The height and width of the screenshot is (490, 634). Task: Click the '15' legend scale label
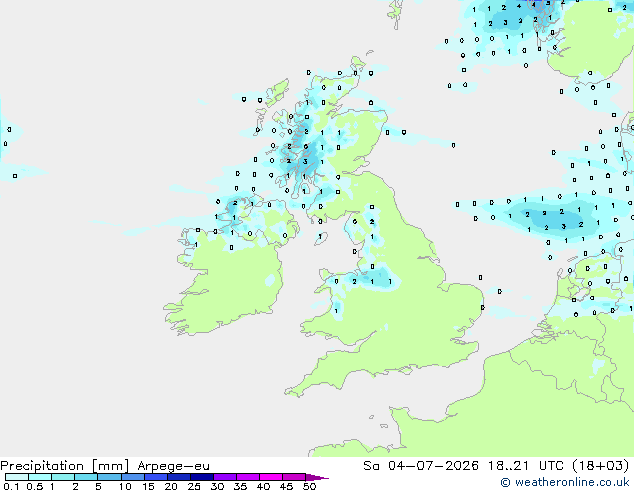pyautogui.click(x=148, y=486)
